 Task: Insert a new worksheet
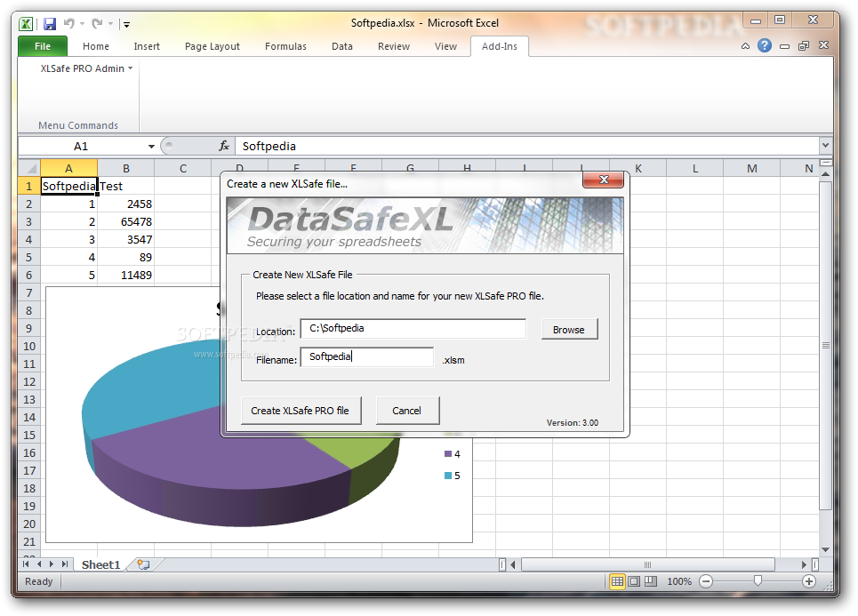point(143,564)
